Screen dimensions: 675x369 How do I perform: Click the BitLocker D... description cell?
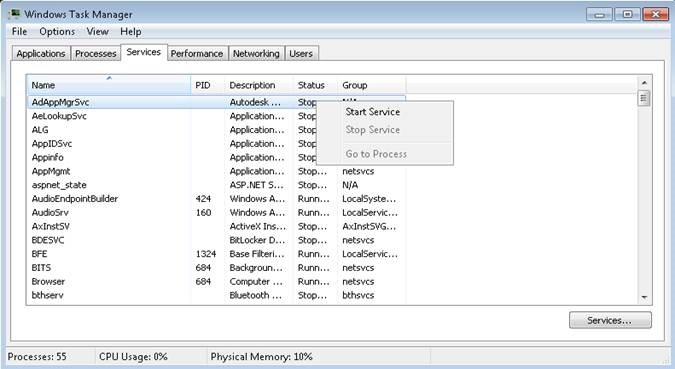[257, 240]
